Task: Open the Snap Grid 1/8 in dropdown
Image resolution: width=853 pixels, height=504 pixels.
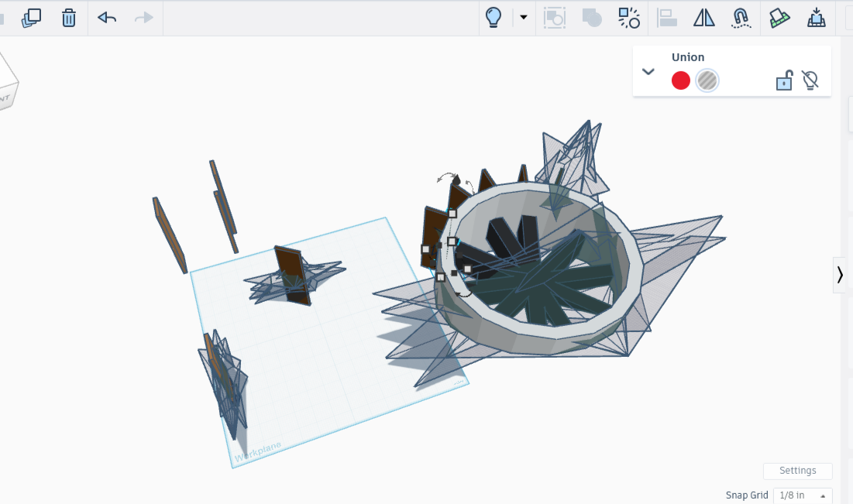Action: [803, 495]
